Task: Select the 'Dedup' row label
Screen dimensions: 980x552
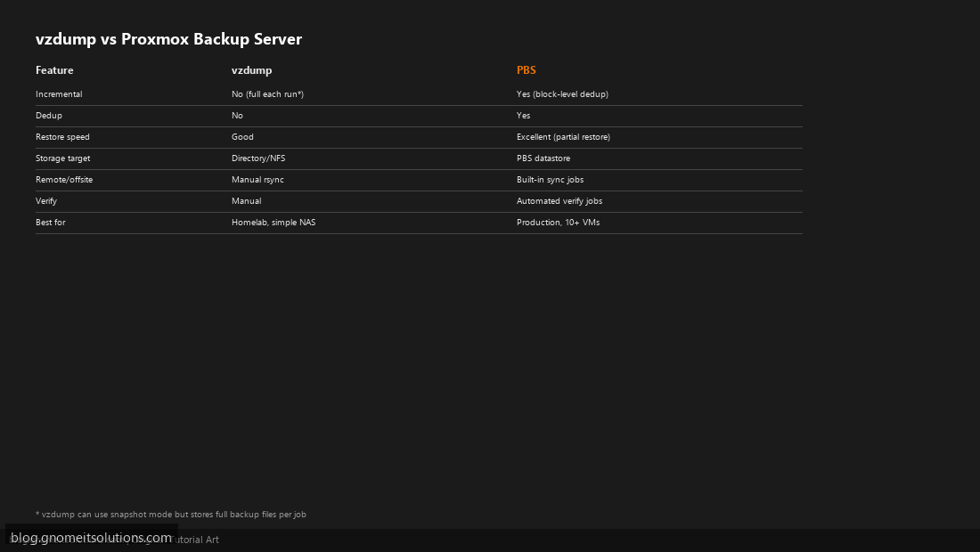Action: 49,116
